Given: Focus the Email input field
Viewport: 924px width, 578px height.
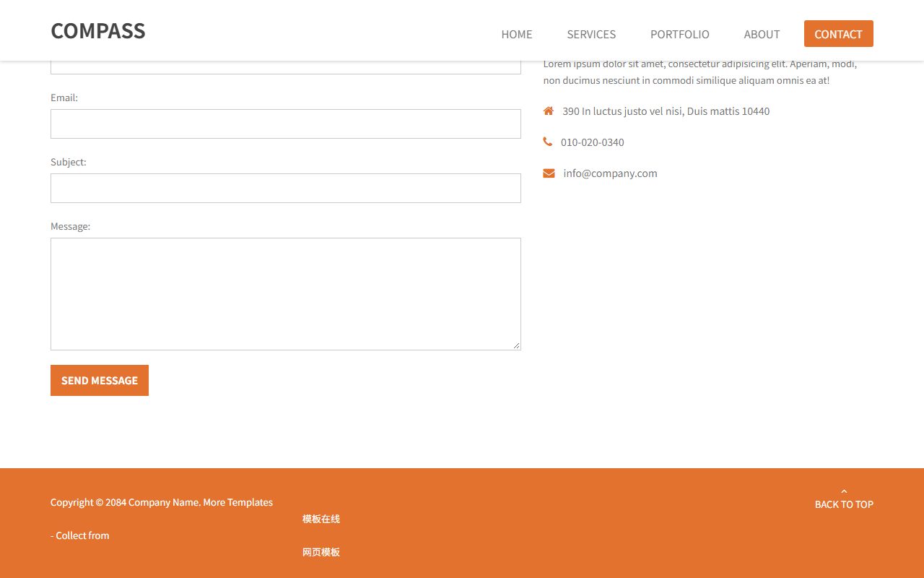Looking at the screenshot, I should [x=286, y=124].
